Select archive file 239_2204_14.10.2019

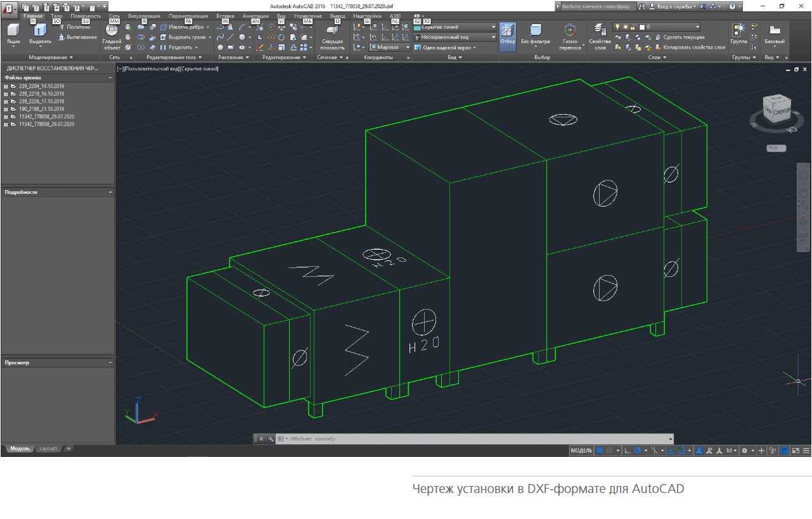[41, 86]
